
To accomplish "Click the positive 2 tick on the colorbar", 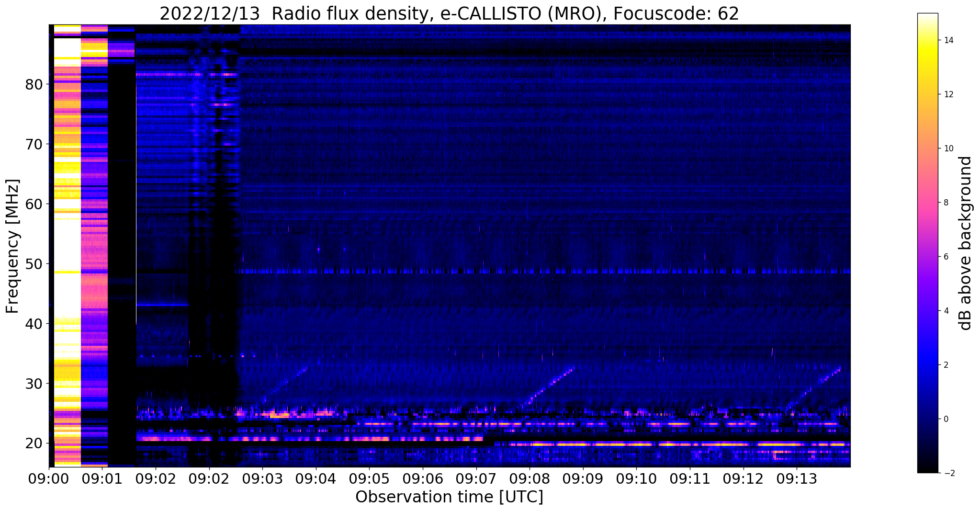I will (946, 365).
